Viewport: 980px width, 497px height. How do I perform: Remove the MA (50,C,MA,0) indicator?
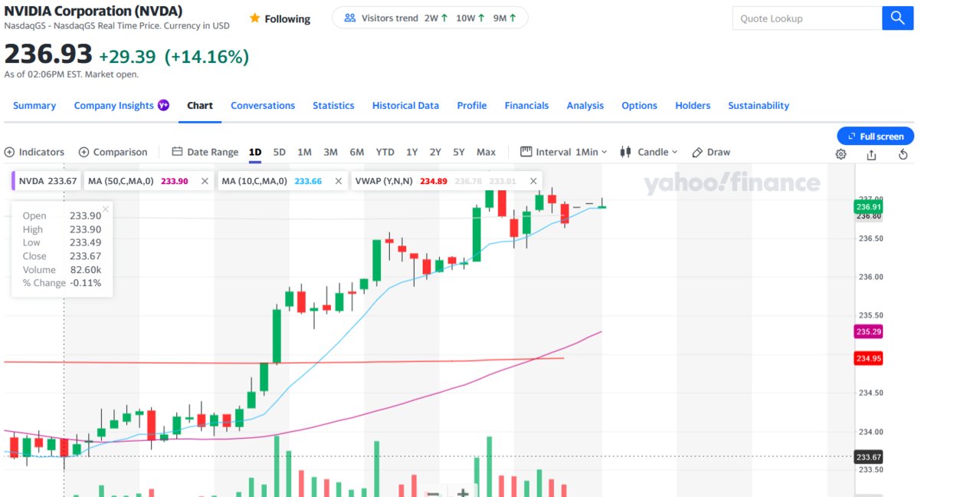click(205, 181)
